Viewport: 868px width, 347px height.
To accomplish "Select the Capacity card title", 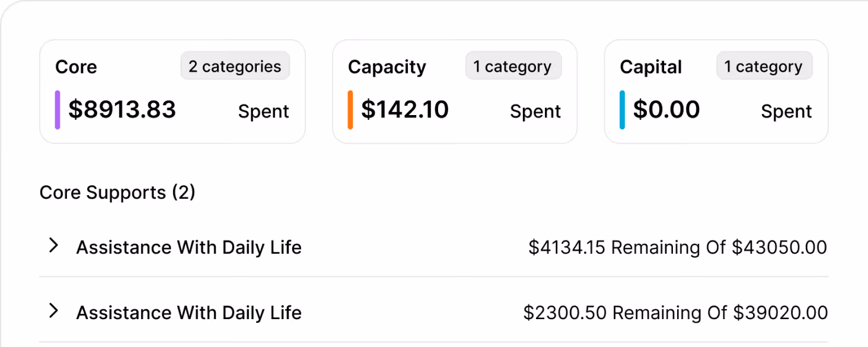I will coord(387,67).
